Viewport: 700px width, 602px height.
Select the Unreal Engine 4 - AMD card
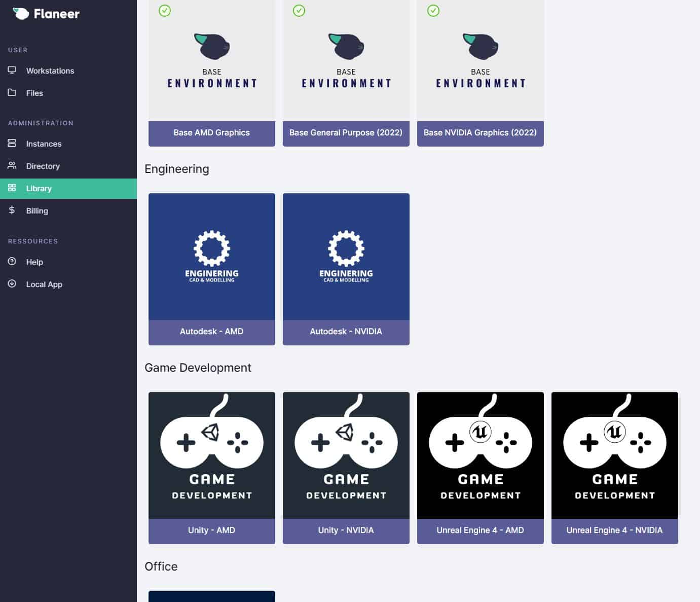pyautogui.click(x=480, y=455)
